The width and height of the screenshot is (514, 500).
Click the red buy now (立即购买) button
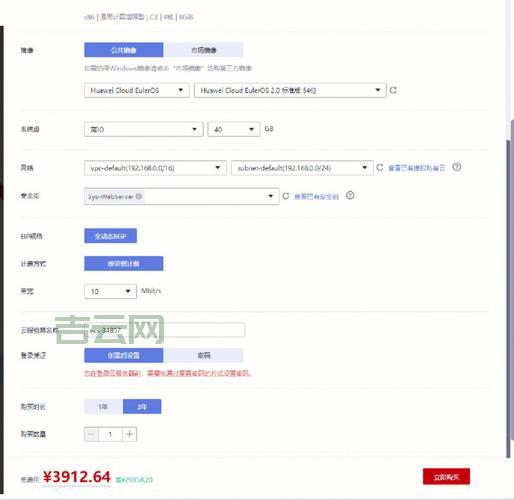[446, 477]
